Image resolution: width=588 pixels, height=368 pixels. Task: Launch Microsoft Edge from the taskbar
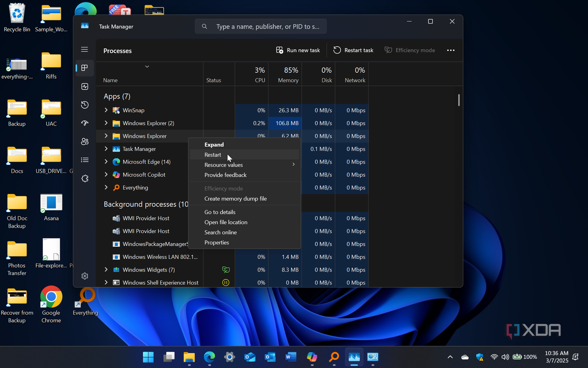pos(210,357)
